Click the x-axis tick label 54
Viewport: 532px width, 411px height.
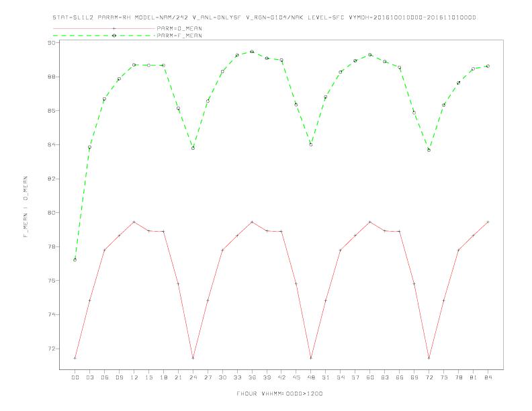click(x=341, y=377)
